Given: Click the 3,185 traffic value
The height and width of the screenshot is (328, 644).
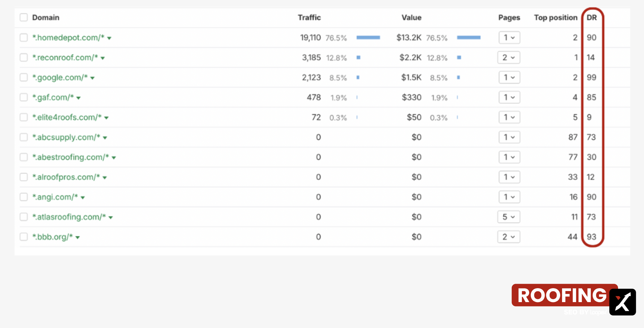Looking at the screenshot, I should click(312, 58).
